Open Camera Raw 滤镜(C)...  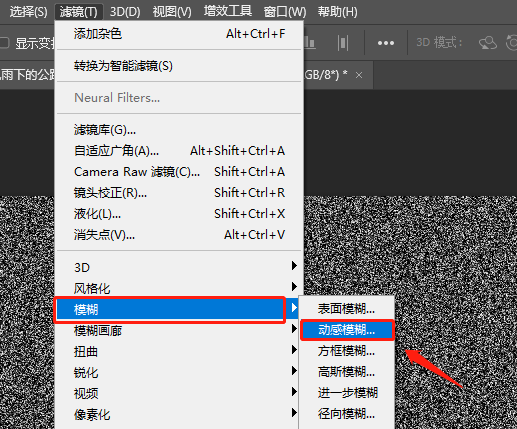pyautogui.click(x=179, y=172)
